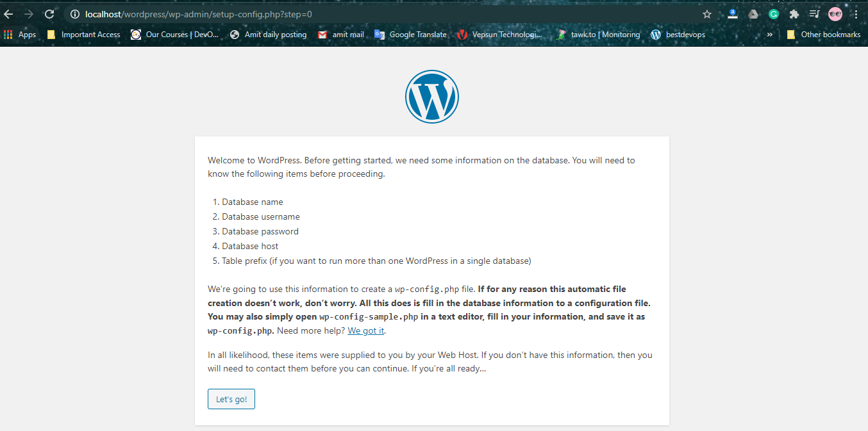
Task: Click the 'In all likelihood' paragraph
Action: [x=430, y=362]
